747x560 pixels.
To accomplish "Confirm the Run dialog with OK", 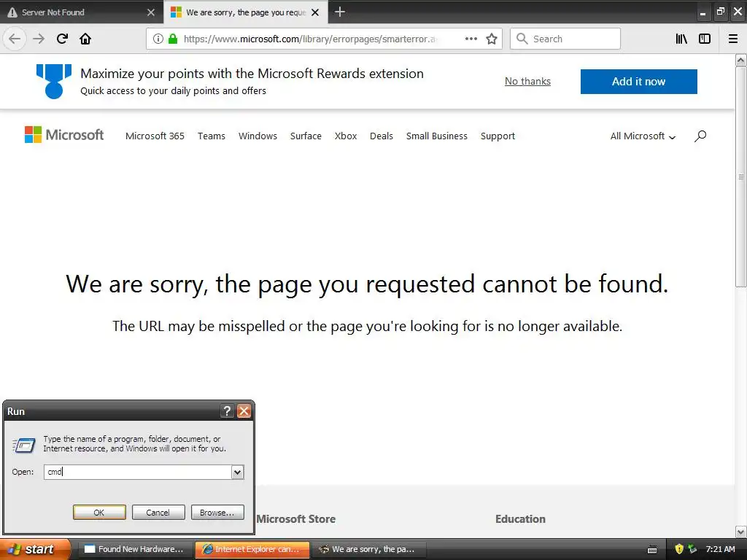I will [99, 513].
